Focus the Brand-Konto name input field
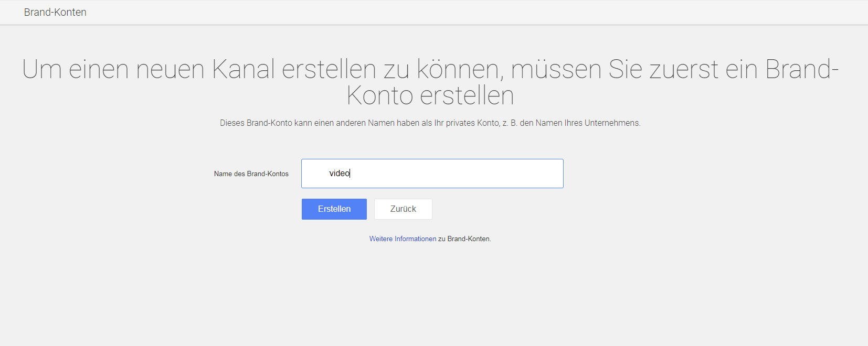868x346 pixels. 432,174
